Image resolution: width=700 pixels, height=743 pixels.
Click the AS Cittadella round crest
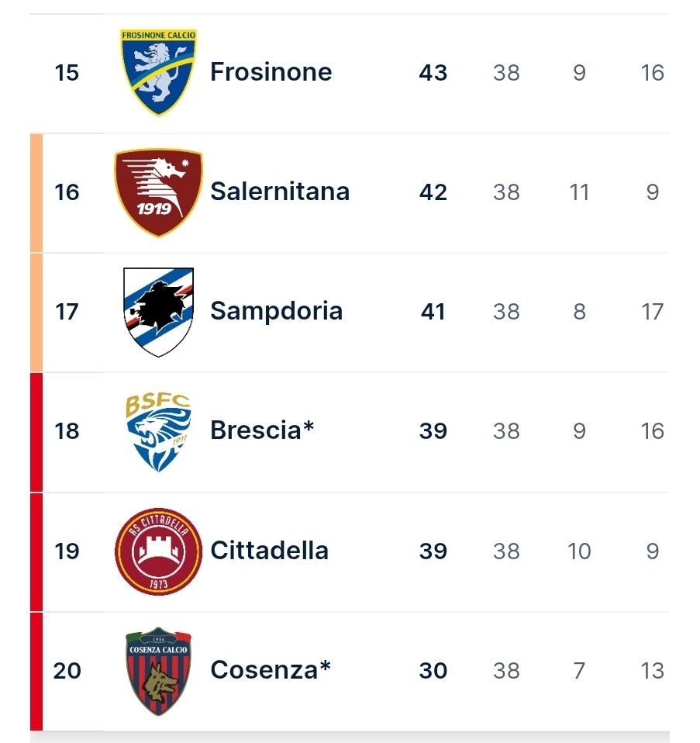pyautogui.click(x=158, y=551)
